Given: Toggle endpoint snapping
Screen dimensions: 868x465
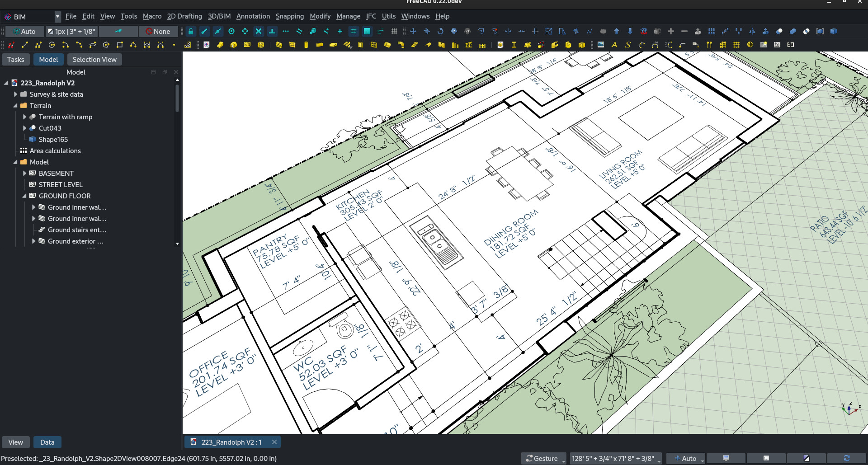Looking at the screenshot, I should tap(204, 31).
